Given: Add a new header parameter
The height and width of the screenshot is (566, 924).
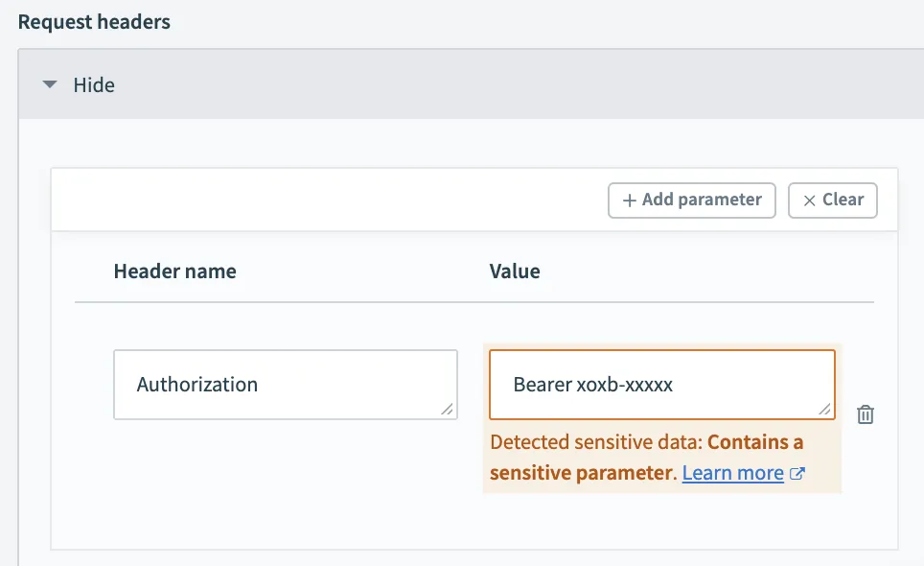Looking at the screenshot, I should click(692, 200).
